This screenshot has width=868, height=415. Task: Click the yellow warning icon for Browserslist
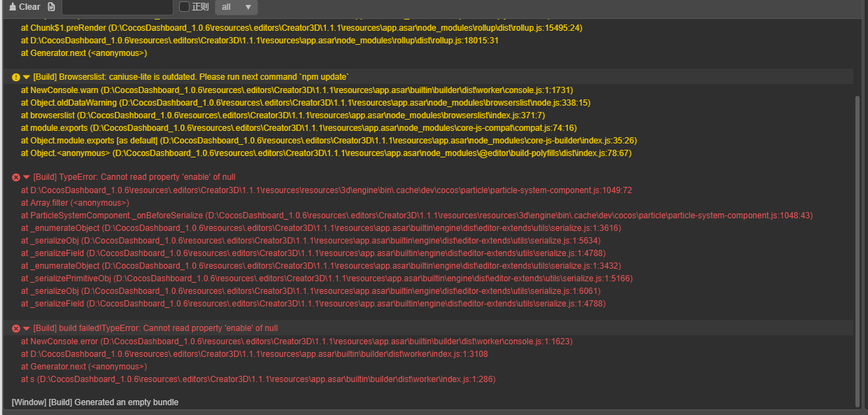(16, 77)
